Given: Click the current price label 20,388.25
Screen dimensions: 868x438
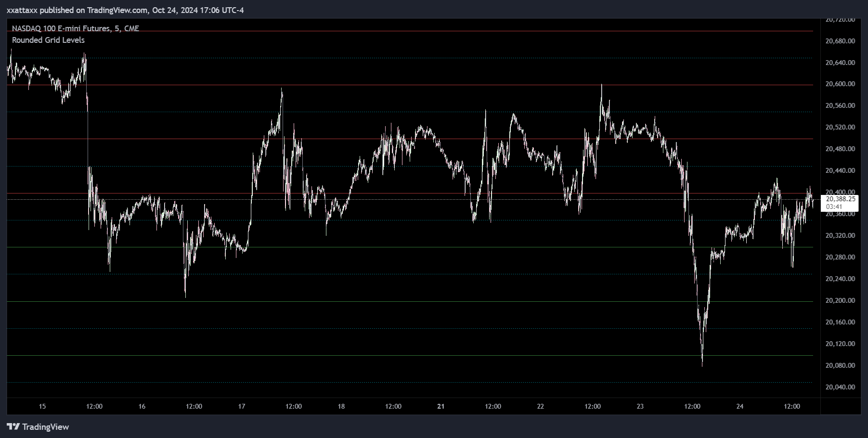Looking at the screenshot, I should click(840, 199).
